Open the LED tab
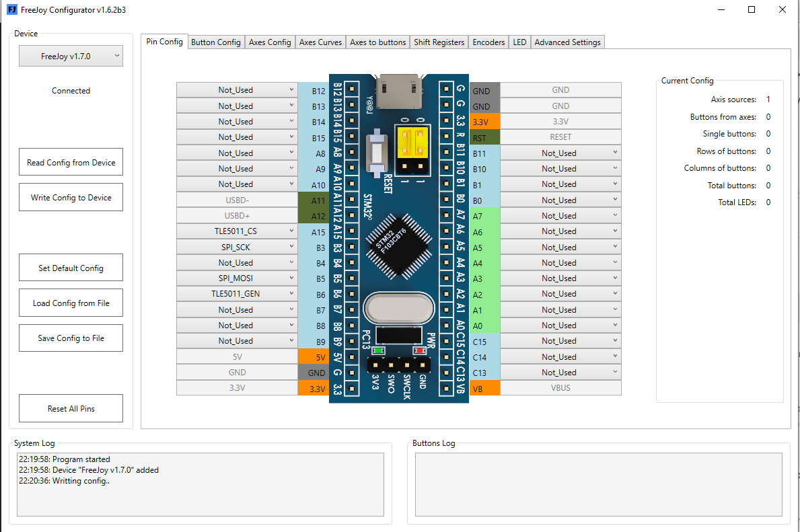The image size is (800, 532). click(x=519, y=42)
